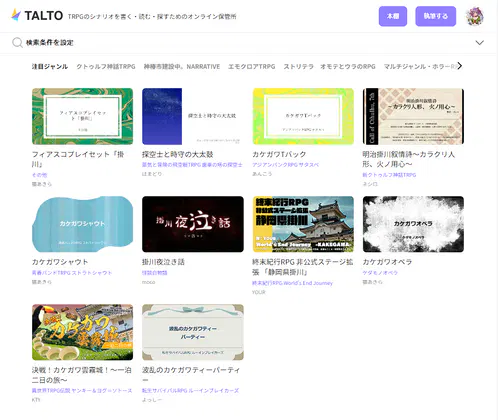
Task: Select the マルチジャンル・ホラー genre tab
Action: pyautogui.click(x=420, y=66)
